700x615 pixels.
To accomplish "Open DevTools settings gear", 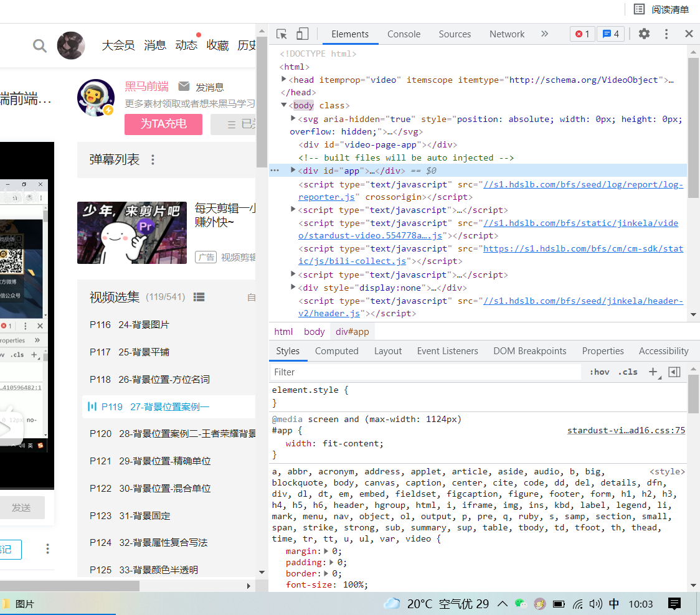I will coord(644,34).
